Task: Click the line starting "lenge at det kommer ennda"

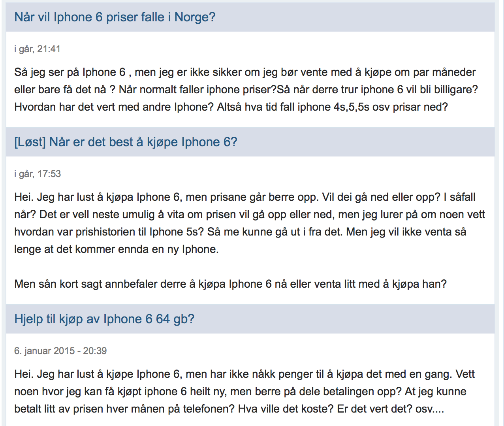Action: 117,249
